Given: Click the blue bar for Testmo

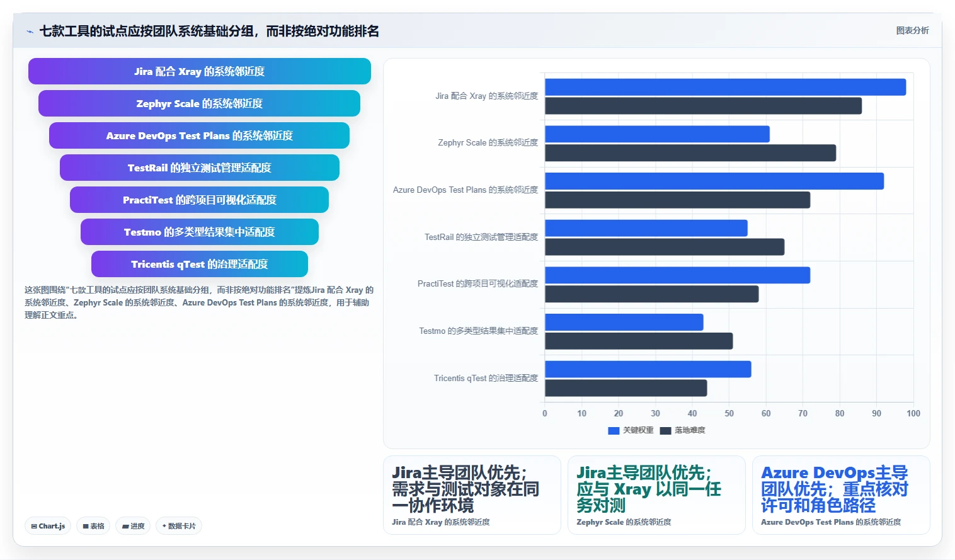Looking at the screenshot, I should click(624, 322).
